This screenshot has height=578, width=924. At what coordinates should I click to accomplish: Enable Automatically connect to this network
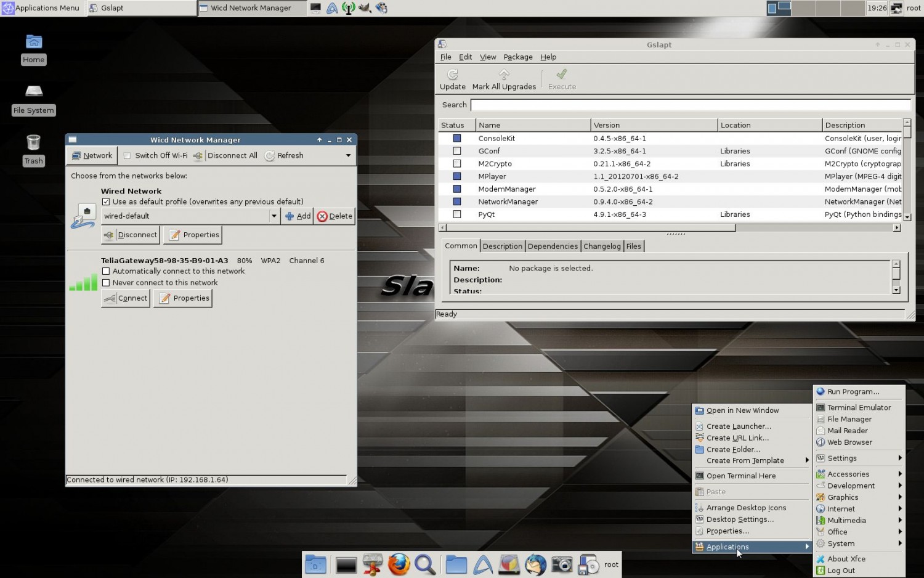(x=106, y=271)
